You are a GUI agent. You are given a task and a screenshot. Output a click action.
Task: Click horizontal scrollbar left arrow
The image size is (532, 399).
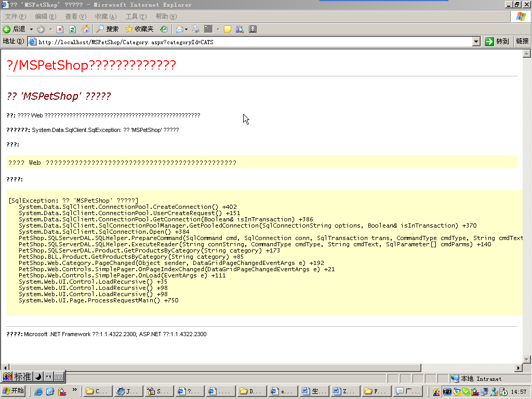(x=5, y=368)
